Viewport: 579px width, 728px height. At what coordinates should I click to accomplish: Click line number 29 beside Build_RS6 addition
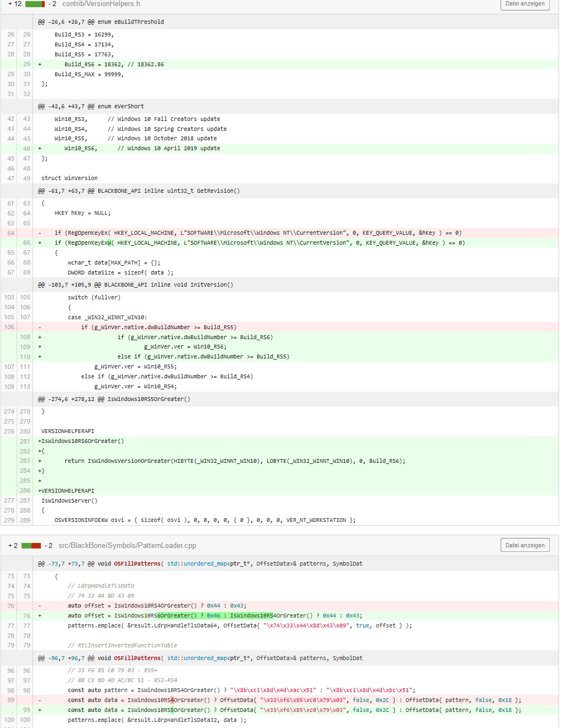(25, 64)
